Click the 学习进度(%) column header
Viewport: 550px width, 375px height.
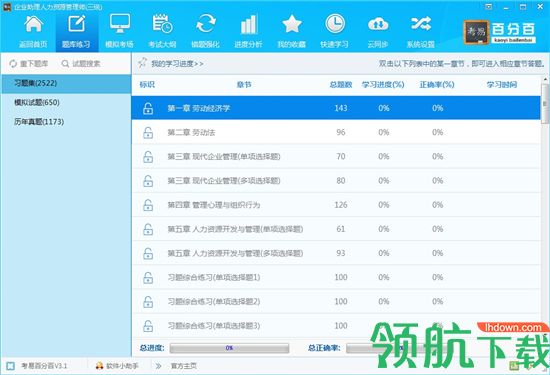383,85
